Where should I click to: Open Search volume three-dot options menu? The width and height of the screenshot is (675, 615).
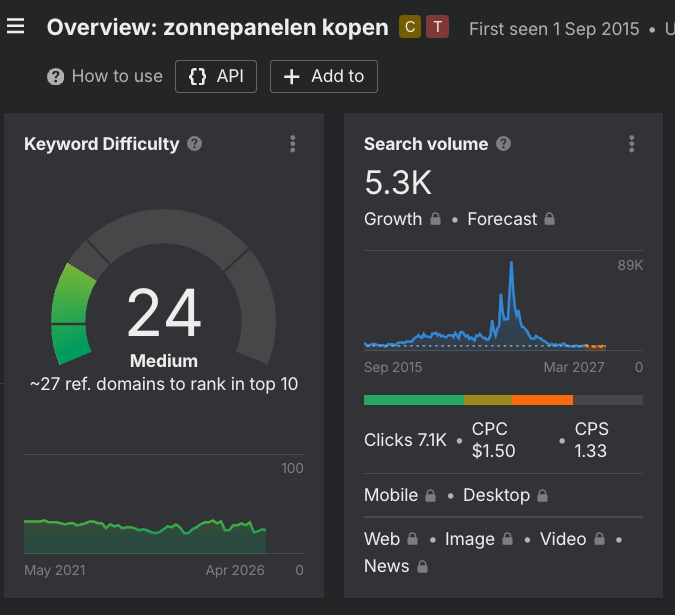click(632, 144)
